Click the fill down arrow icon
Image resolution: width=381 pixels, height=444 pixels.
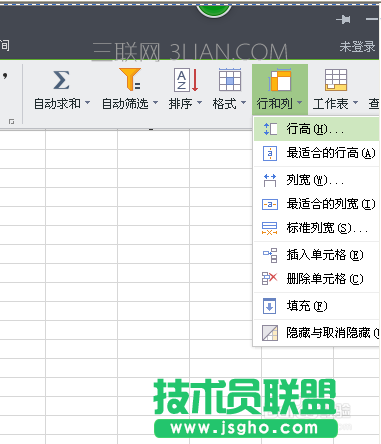(269, 306)
